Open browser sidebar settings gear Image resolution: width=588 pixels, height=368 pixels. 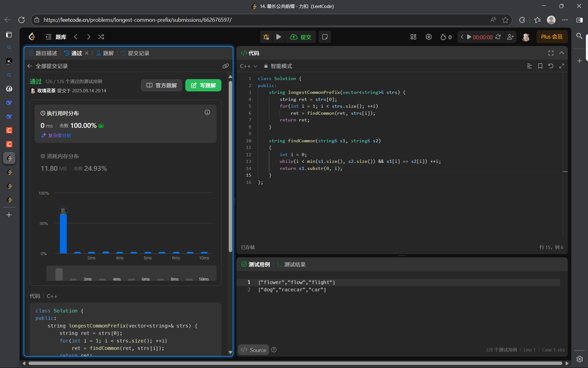[579, 359]
